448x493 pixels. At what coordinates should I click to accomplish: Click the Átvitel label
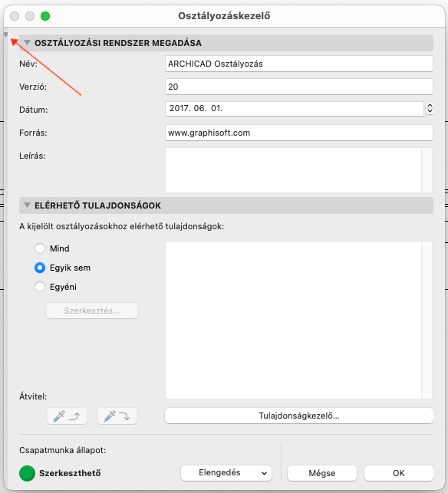(x=33, y=396)
